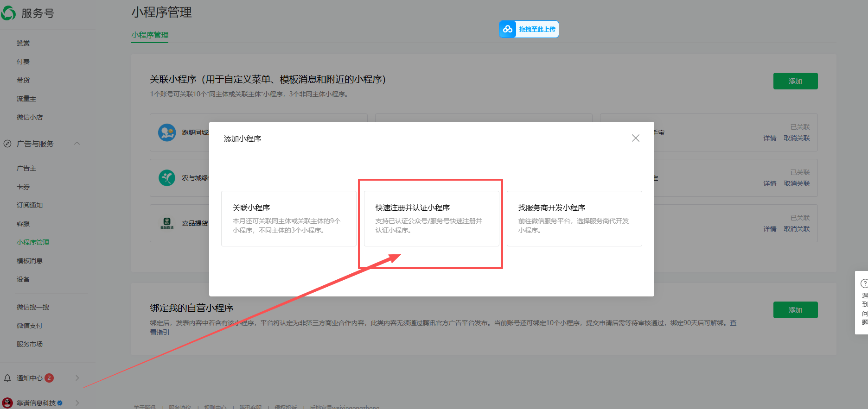Click 添加 button for 绑定我的自营小程序
868x409 pixels.
795,310
